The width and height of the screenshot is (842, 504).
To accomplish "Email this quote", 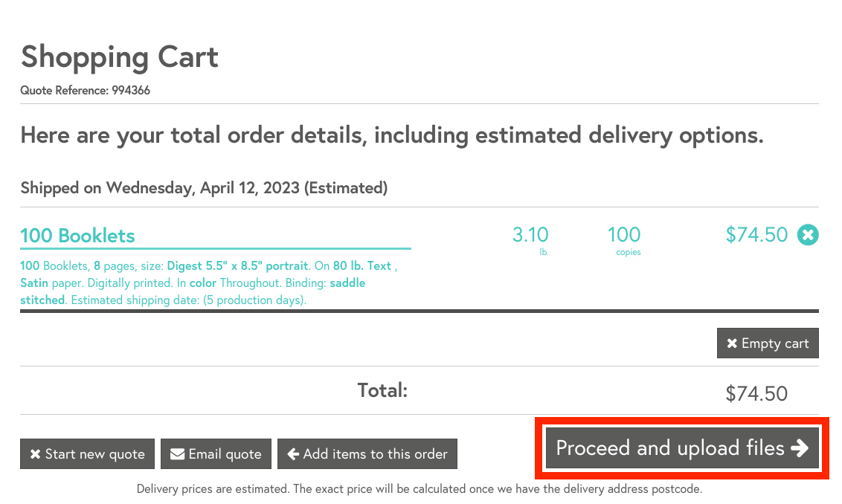I will [216, 454].
